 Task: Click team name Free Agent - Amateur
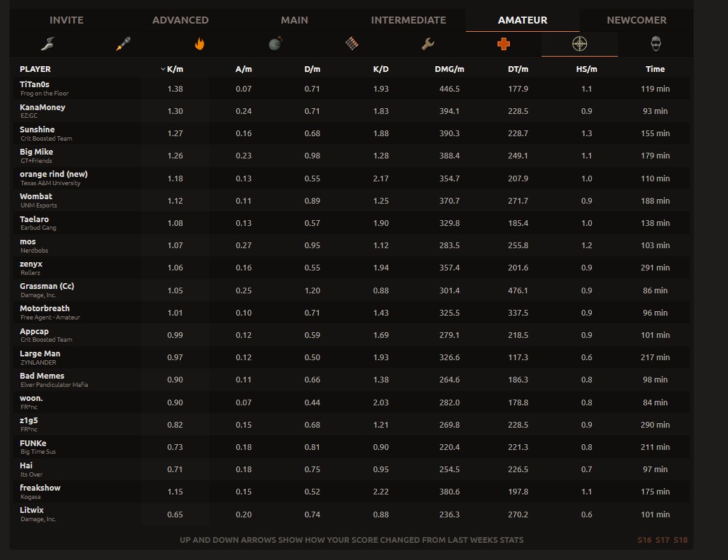tap(50, 317)
